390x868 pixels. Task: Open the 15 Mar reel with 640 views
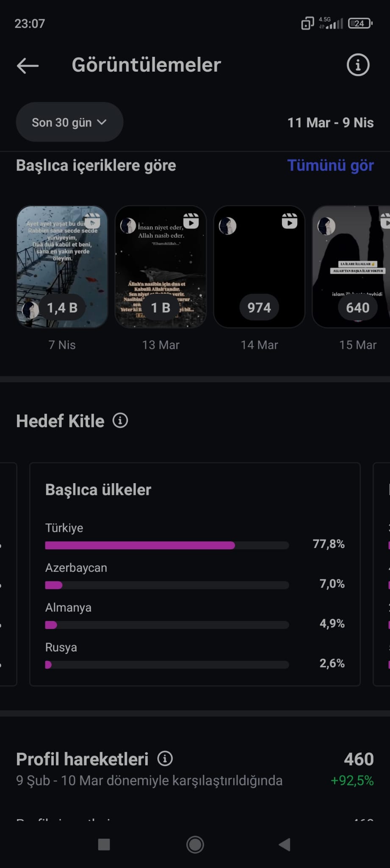coord(351,267)
